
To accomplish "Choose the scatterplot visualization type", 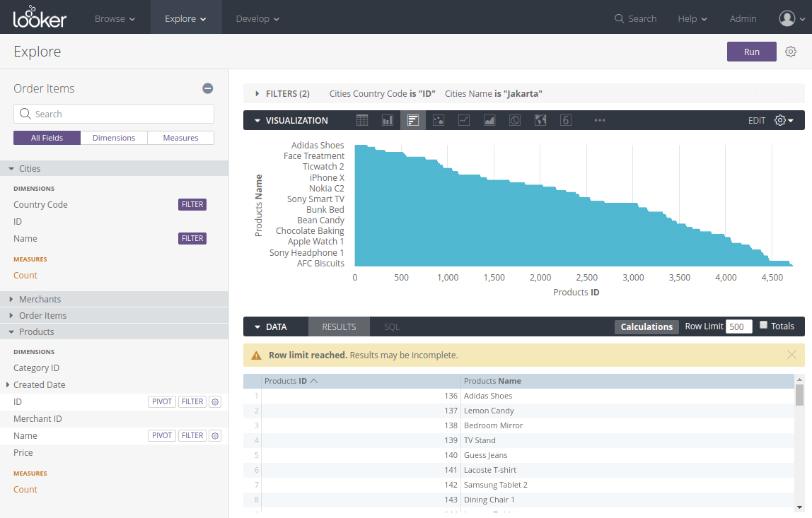I will tap(439, 120).
